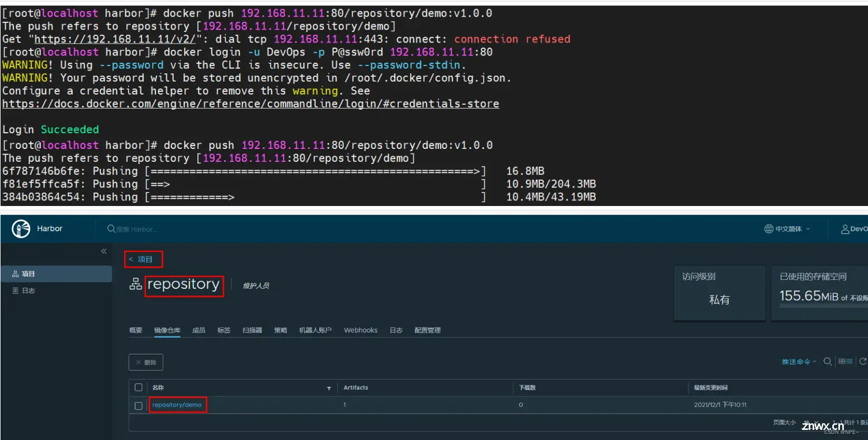Screen dimensions: 868x440
Task: Click the 日志 sidebar icon
Action: tap(15, 291)
